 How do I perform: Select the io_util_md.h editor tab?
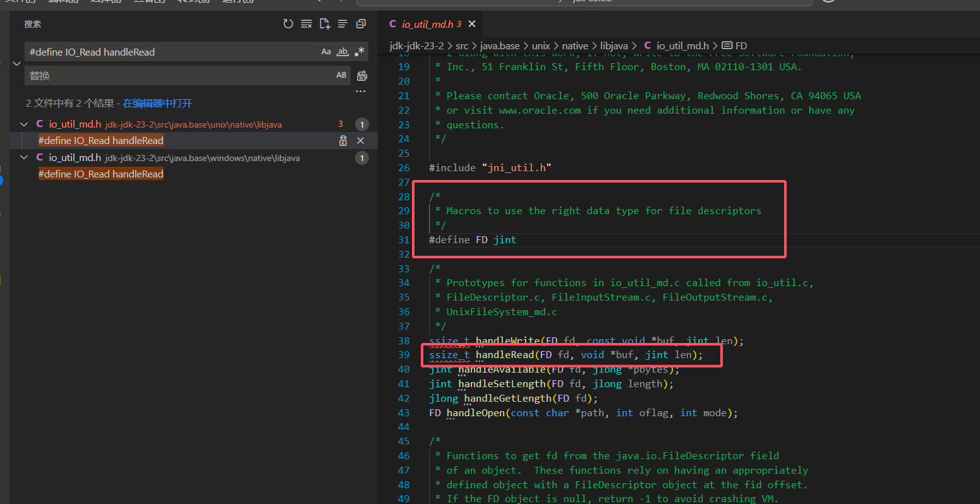[427, 24]
